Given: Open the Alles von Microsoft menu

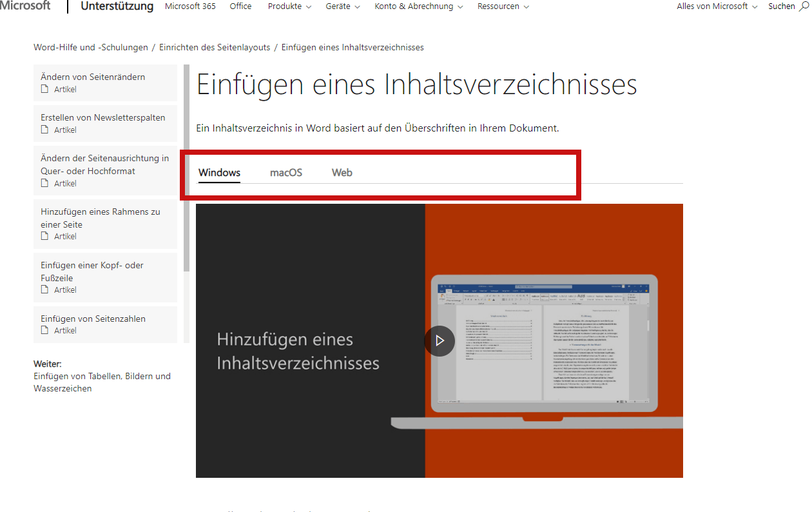Looking at the screenshot, I should coord(717,6).
